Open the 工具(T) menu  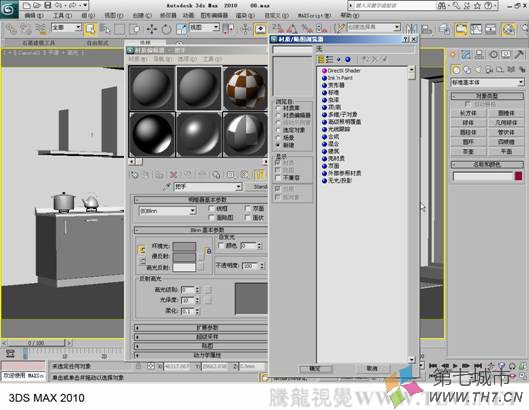(62, 16)
